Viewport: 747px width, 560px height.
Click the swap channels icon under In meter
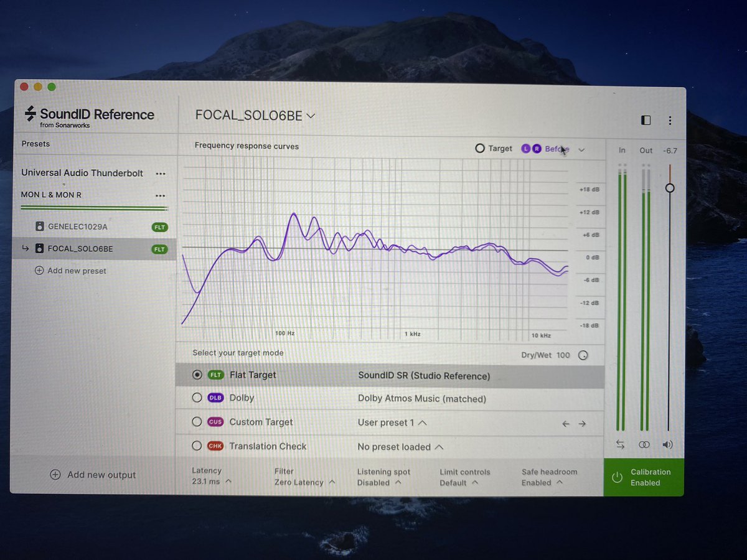click(620, 444)
